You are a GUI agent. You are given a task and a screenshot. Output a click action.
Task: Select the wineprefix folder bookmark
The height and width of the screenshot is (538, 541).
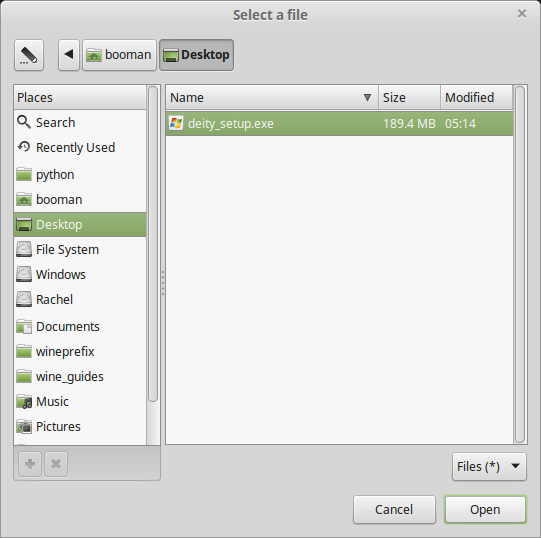tap(80, 352)
